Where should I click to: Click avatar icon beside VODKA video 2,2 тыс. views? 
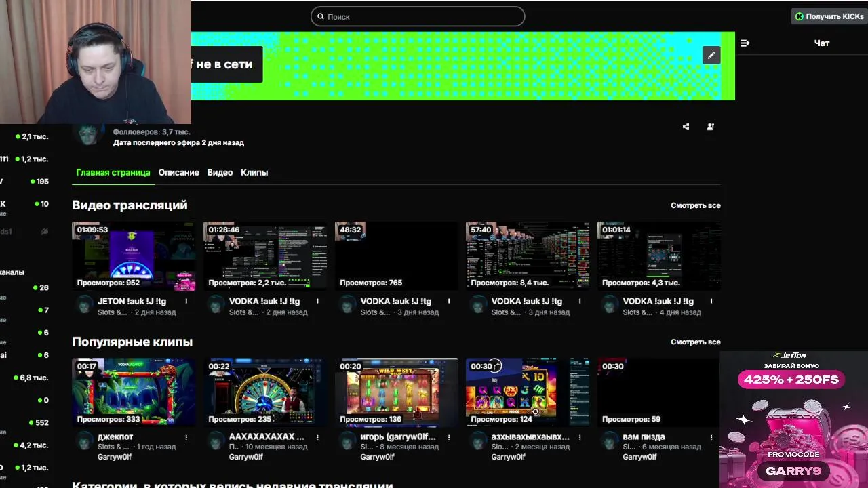coord(216,305)
